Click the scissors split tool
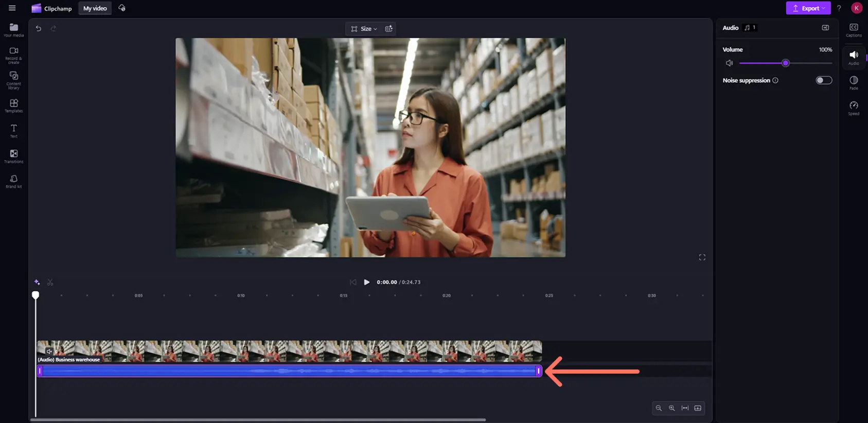The width and height of the screenshot is (868, 423). [x=50, y=282]
